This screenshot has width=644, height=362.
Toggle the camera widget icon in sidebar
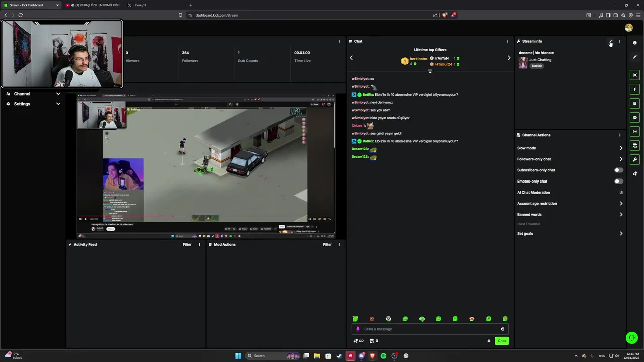tap(635, 145)
